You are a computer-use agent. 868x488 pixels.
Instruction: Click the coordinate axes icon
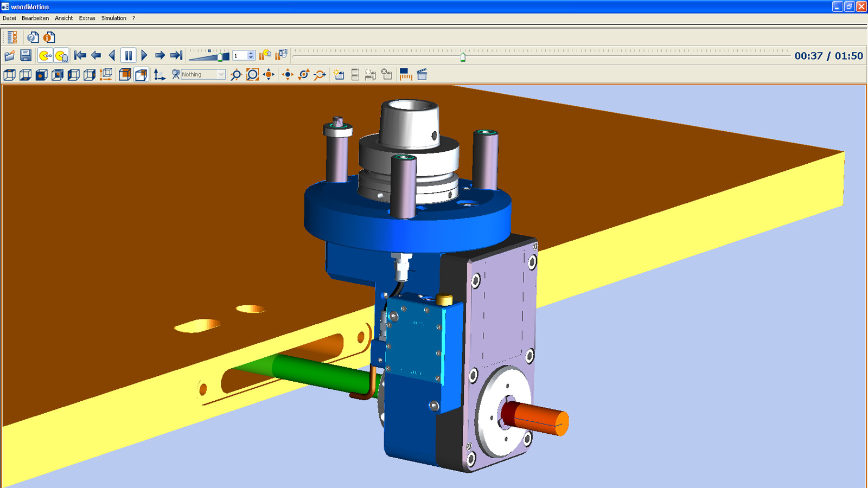(159, 74)
